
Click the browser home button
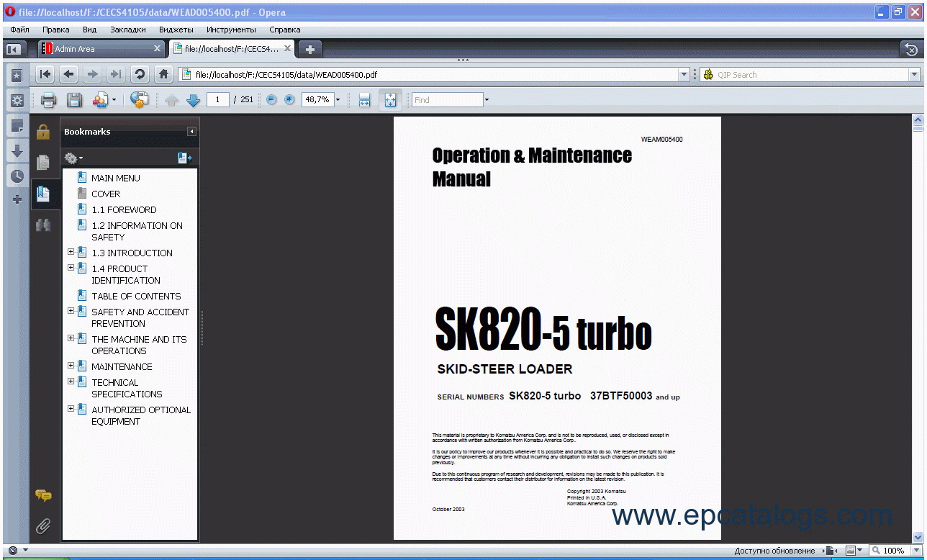(x=163, y=74)
